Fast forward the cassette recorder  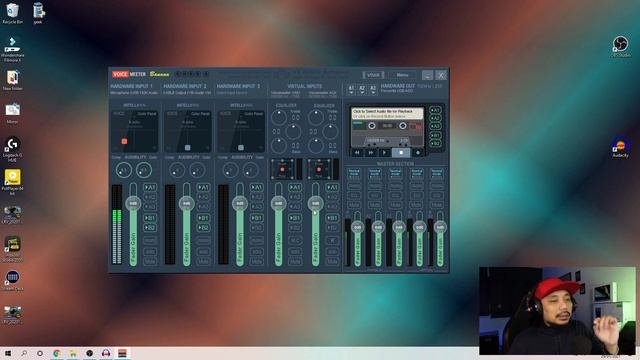(371, 153)
